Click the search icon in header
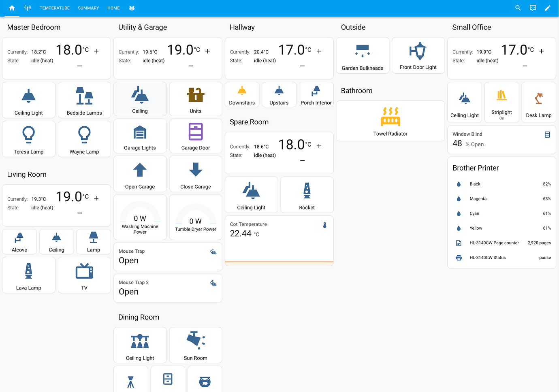Screen dimensions: 559x392 tap(518, 8)
